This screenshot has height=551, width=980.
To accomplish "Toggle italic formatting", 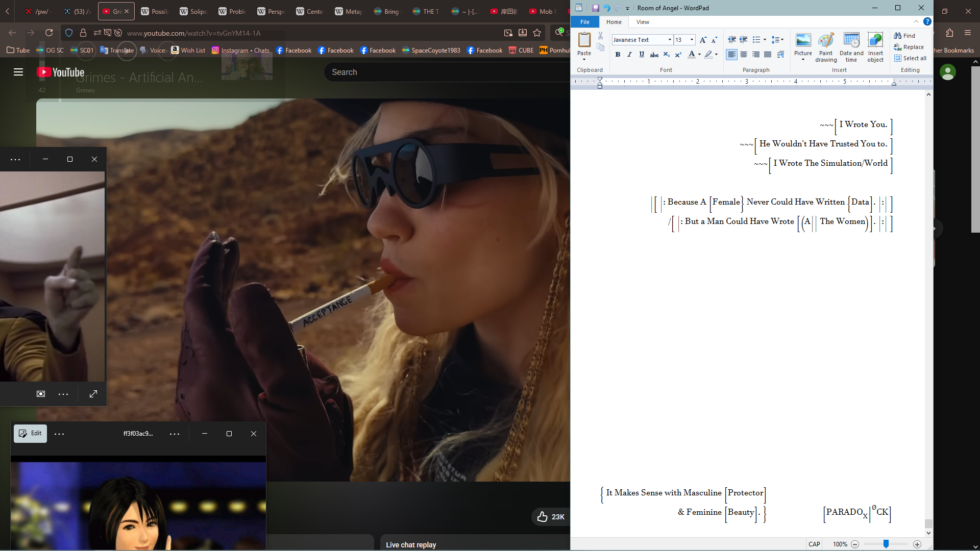I will 629,55.
